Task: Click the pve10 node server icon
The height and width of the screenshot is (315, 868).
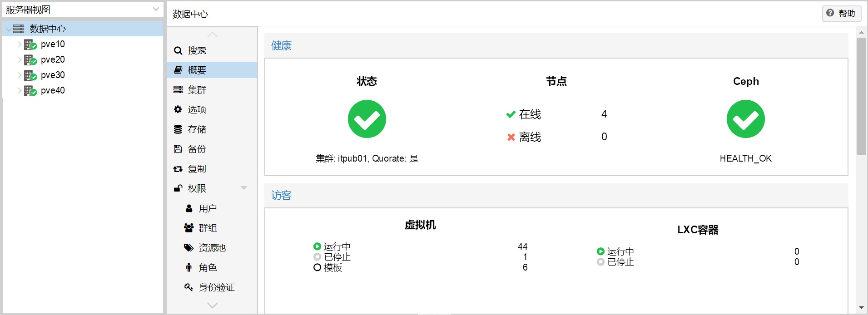Action: click(30, 44)
